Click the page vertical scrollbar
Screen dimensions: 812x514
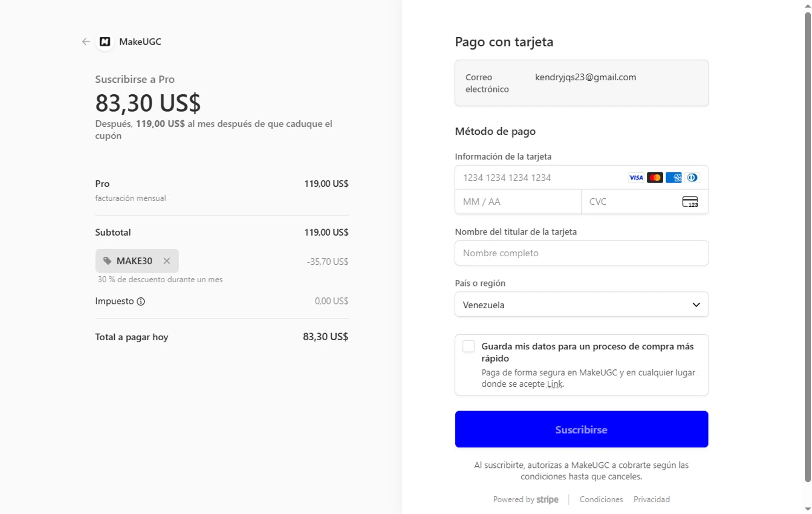[x=808, y=246]
